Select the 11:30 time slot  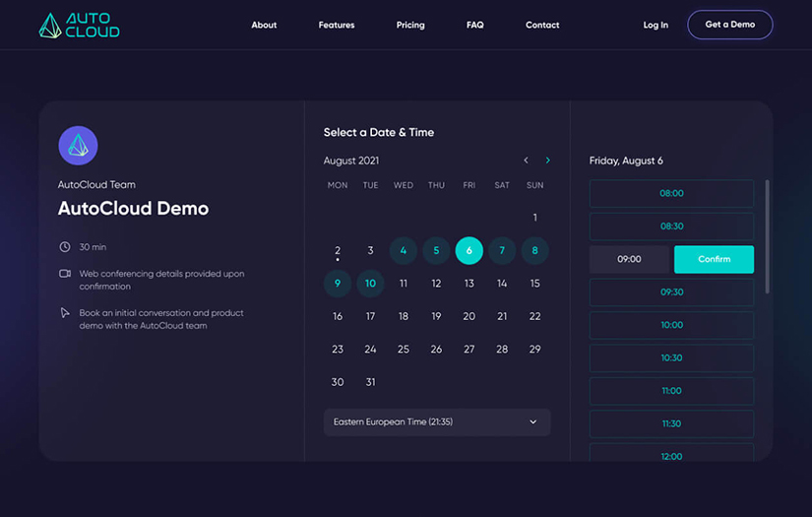[671, 423]
